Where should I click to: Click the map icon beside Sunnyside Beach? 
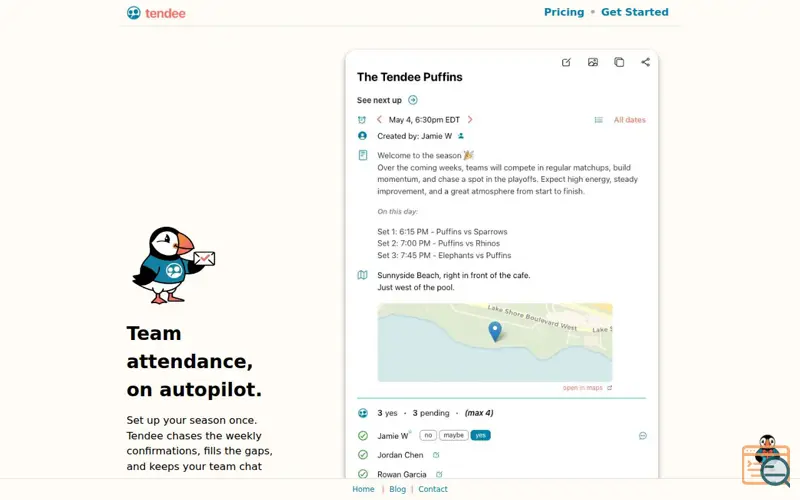pos(362,275)
